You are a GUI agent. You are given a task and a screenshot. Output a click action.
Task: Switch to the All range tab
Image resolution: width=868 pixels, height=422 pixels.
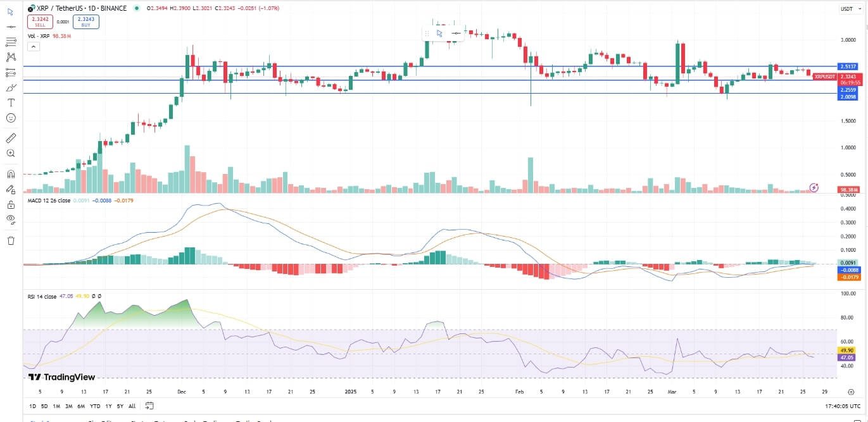(x=132, y=406)
